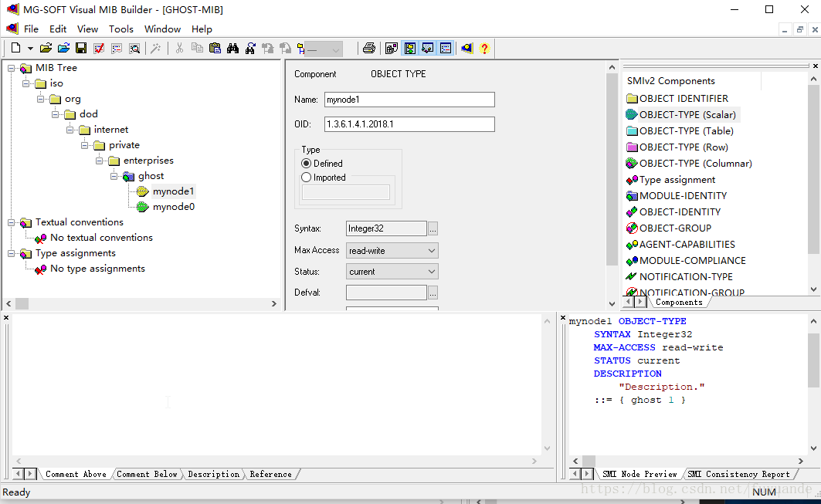Select the Defined type radio button
The image size is (821, 504).
pos(307,164)
